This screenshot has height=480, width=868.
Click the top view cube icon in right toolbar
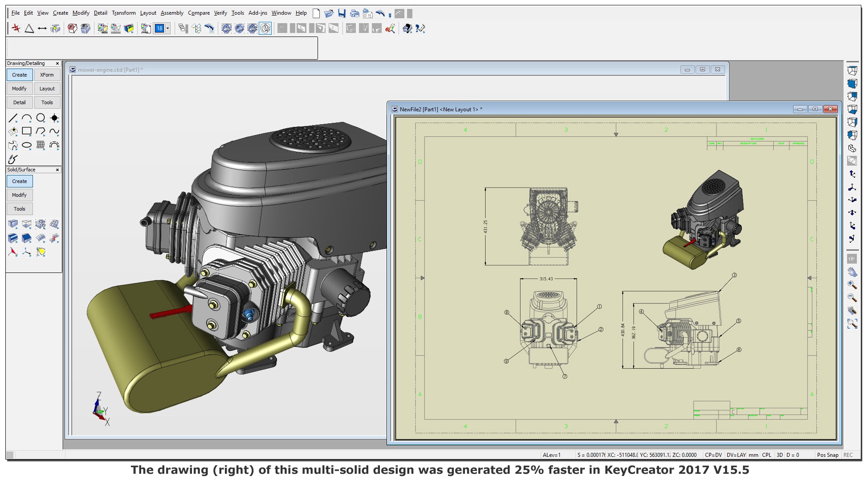(852, 71)
